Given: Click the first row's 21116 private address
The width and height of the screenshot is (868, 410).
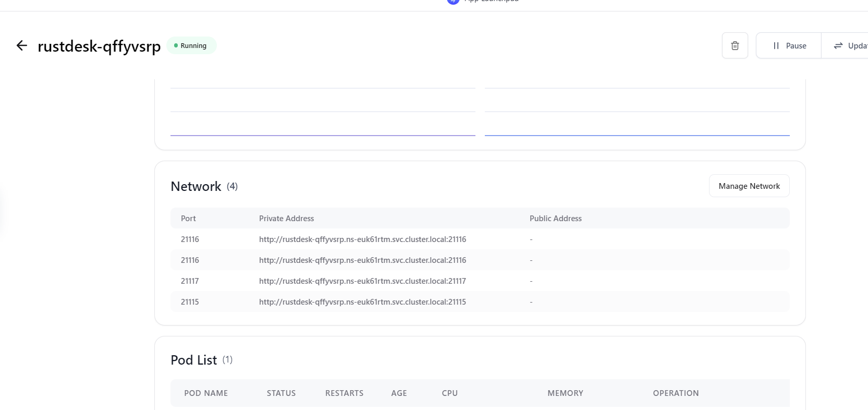Looking at the screenshot, I should [x=362, y=239].
